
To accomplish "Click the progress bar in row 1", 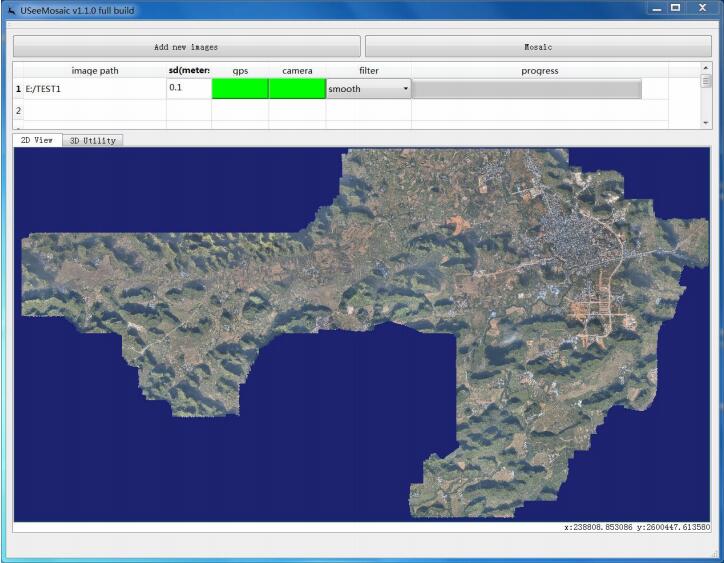I will pyautogui.click(x=526, y=89).
